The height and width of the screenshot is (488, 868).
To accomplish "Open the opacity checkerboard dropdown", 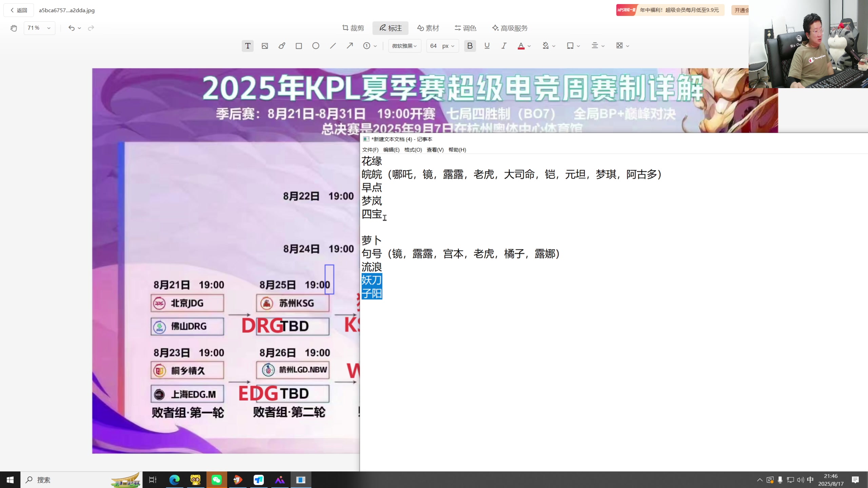I will click(623, 46).
